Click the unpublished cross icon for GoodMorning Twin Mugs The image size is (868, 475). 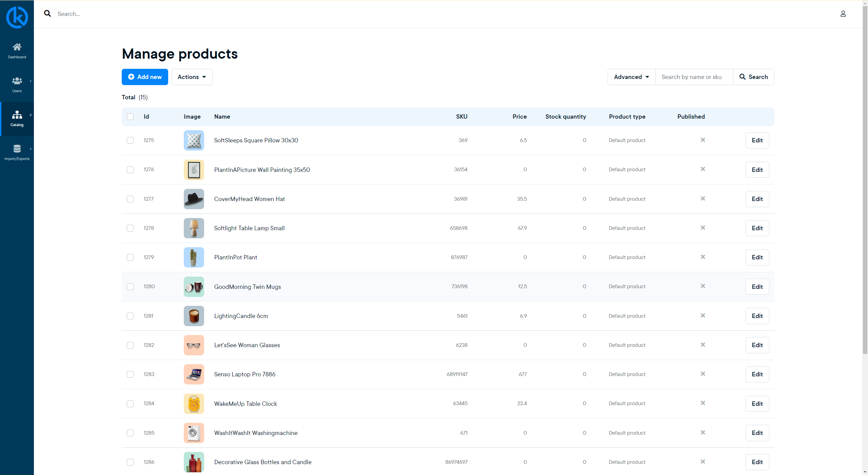click(x=703, y=286)
